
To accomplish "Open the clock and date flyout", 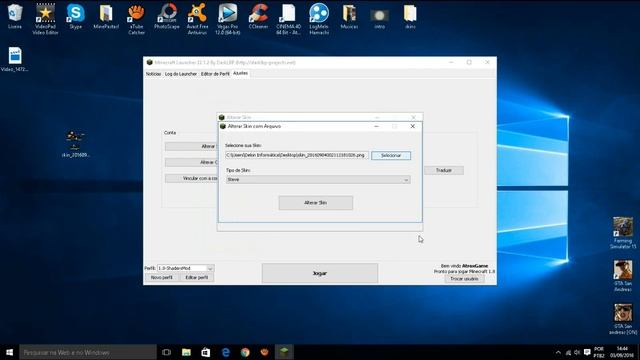I will (x=622, y=352).
